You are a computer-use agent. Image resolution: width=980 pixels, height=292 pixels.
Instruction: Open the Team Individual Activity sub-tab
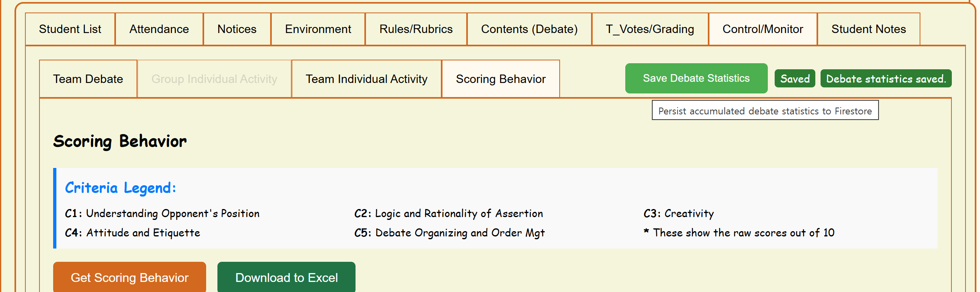366,79
